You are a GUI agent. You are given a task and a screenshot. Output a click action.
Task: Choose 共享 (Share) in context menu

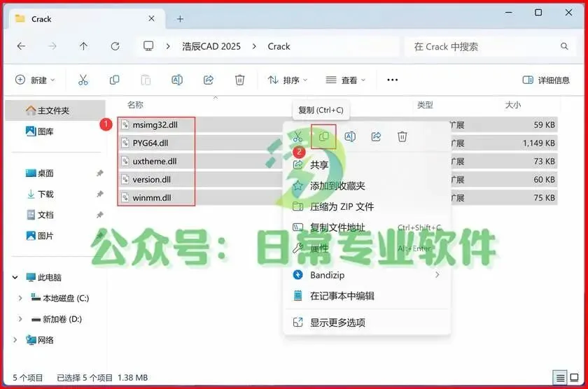coord(367,165)
